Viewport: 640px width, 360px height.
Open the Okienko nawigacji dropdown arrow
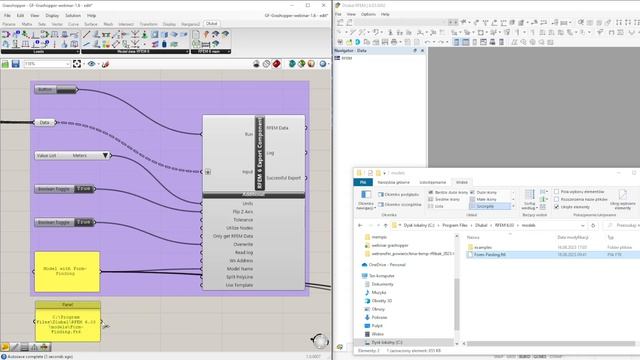click(x=375, y=208)
